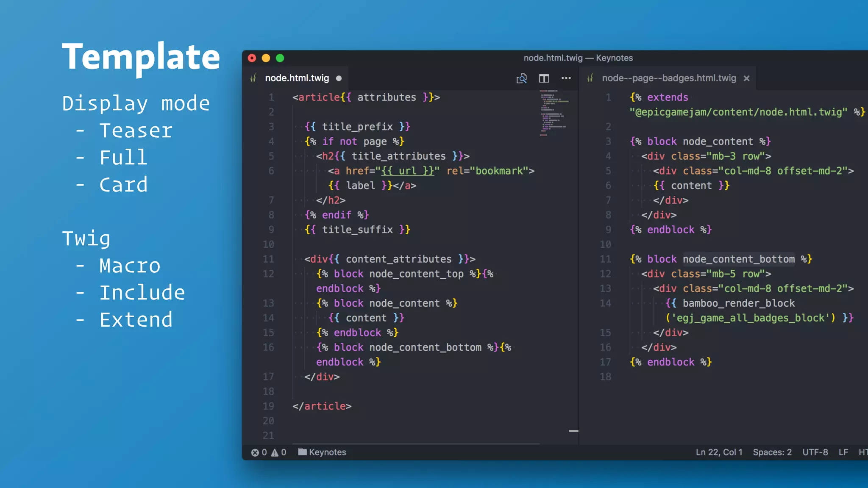
Task: Click the {% if not page %} line
Action: pos(354,141)
